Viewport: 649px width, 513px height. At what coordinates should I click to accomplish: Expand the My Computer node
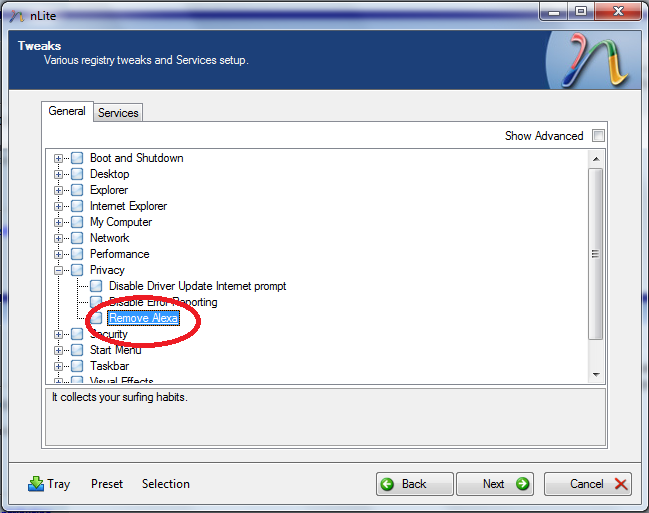[58, 222]
